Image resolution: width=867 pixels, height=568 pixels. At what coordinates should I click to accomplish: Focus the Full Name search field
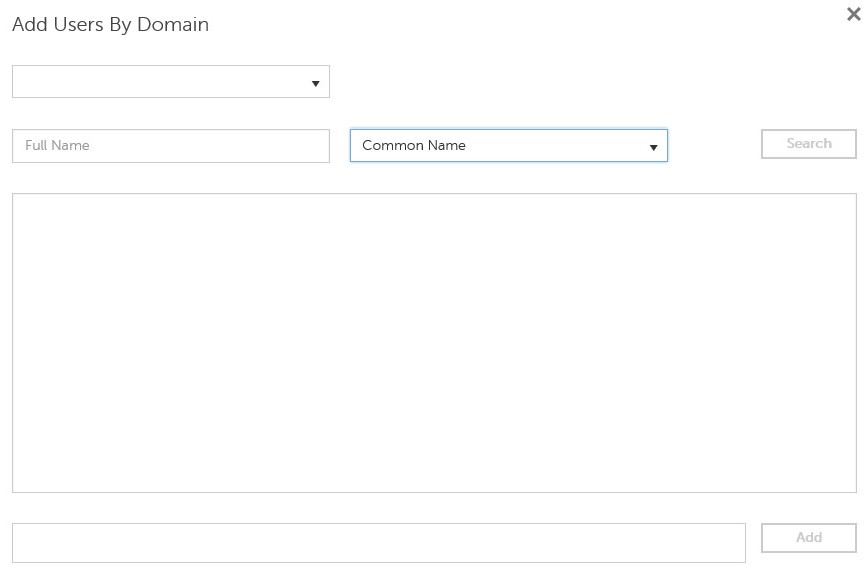click(170, 146)
